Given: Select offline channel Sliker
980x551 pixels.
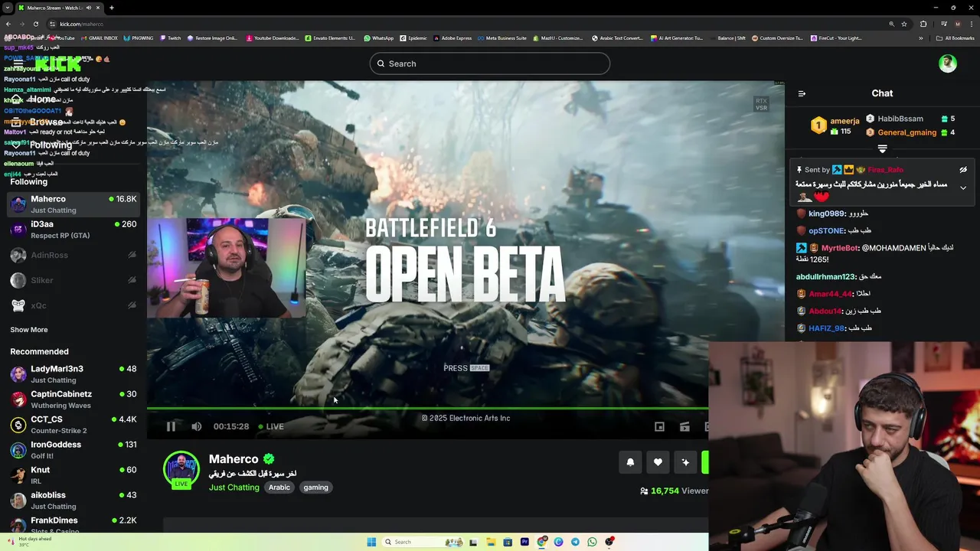Looking at the screenshot, I should click(x=73, y=280).
